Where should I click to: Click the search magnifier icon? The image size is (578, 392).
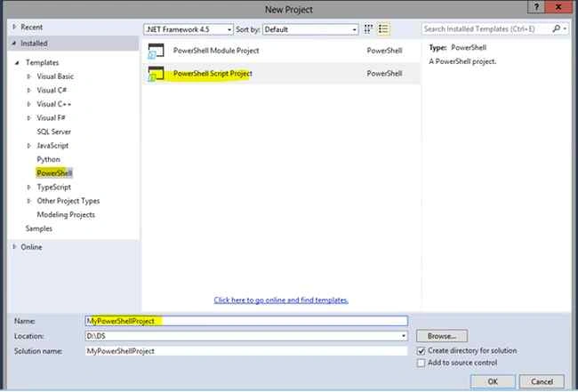(557, 28)
